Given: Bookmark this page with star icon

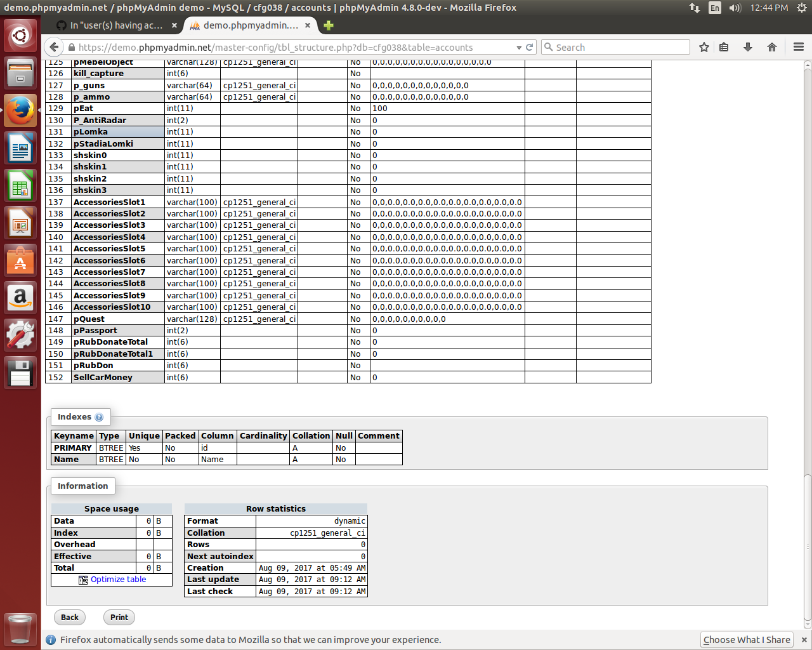Looking at the screenshot, I should tap(704, 47).
